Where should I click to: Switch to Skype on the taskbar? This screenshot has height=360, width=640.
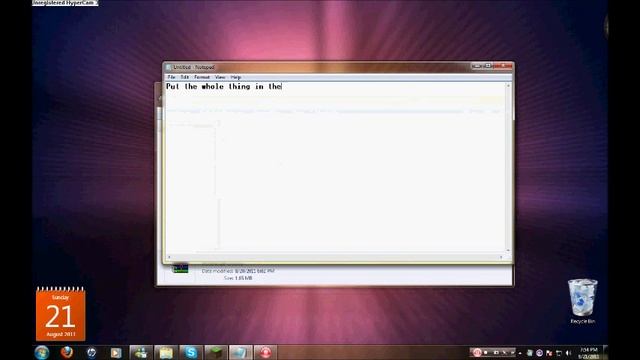191,353
